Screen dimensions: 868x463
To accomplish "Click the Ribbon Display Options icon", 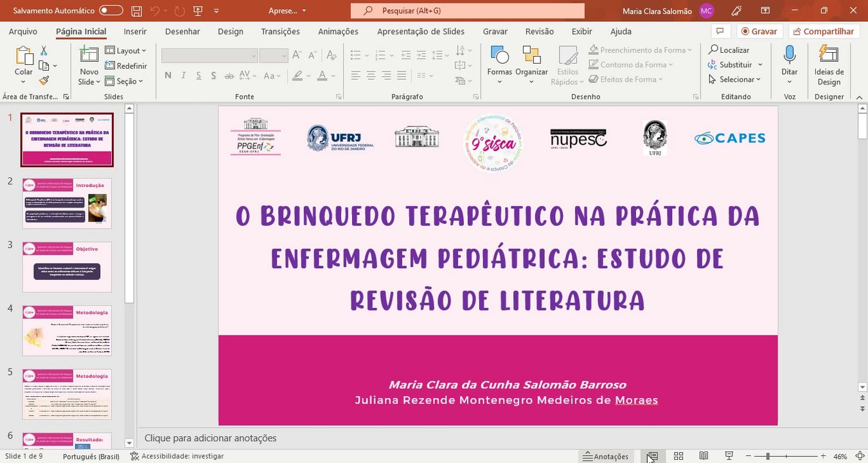I will click(x=765, y=11).
